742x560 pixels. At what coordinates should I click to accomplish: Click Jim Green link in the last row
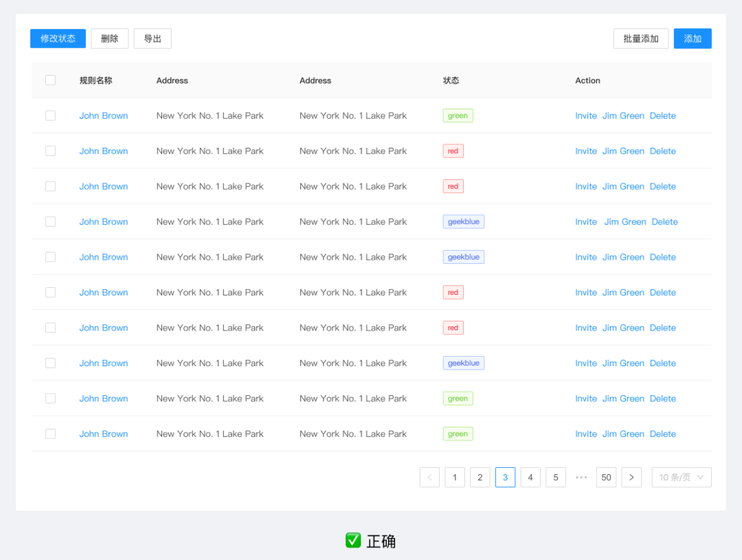click(x=623, y=434)
